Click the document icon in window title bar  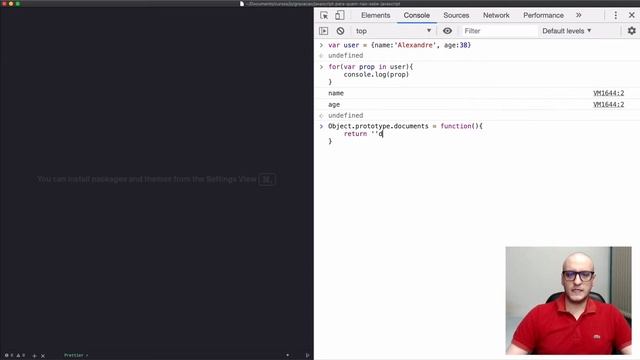click(242, 4)
